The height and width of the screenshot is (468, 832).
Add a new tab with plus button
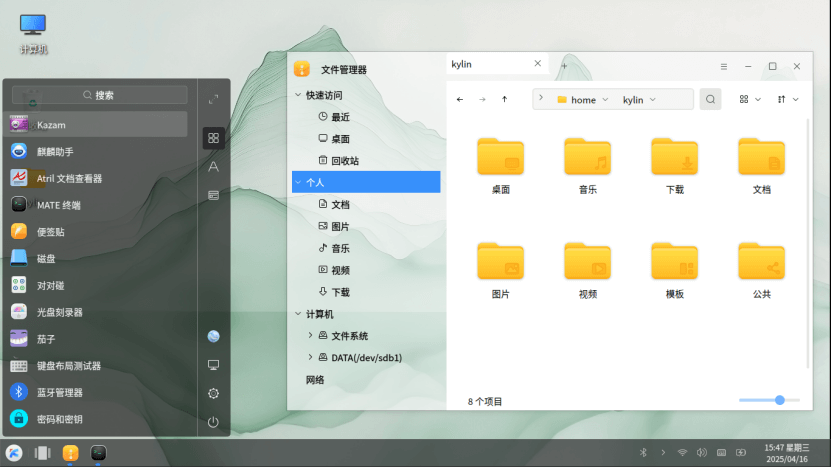tap(564, 65)
